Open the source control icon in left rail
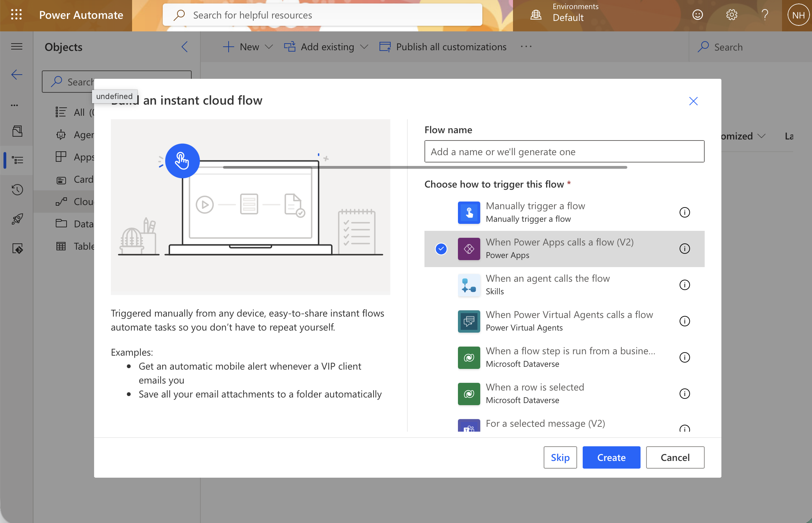Image resolution: width=812 pixels, height=523 pixels. tap(17, 248)
